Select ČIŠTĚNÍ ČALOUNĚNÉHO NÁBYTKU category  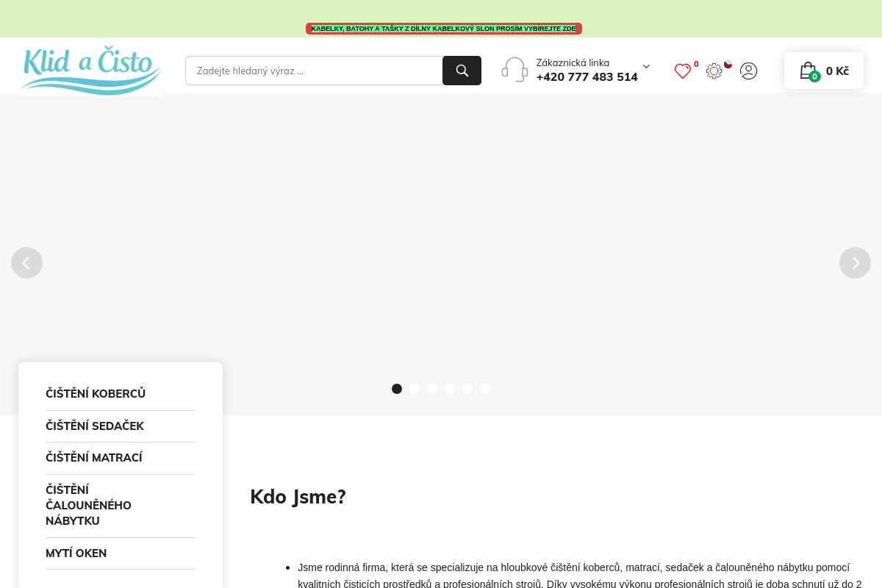tap(88, 505)
